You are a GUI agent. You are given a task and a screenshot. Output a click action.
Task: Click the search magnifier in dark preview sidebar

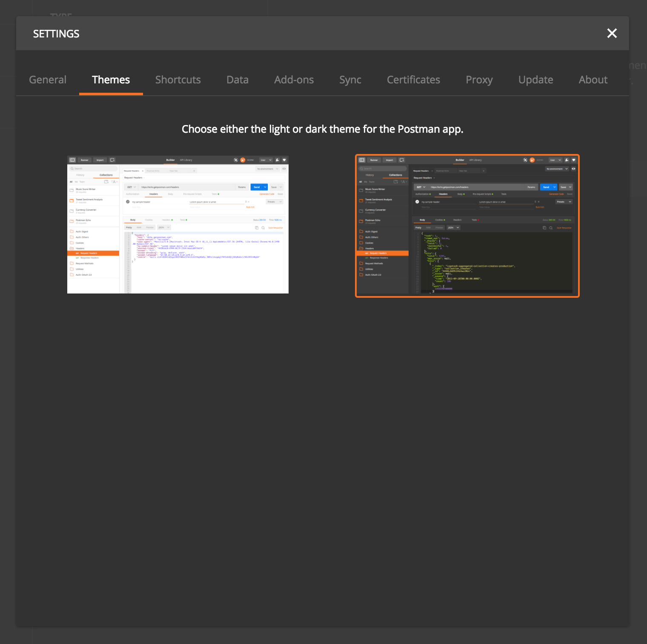pyautogui.click(x=361, y=168)
